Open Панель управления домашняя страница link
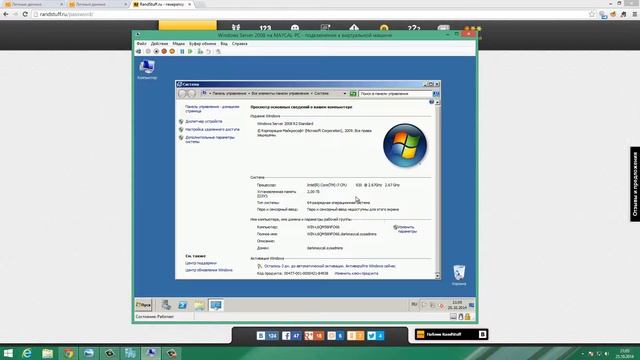The width and height of the screenshot is (640, 360). [x=212, y=109]
